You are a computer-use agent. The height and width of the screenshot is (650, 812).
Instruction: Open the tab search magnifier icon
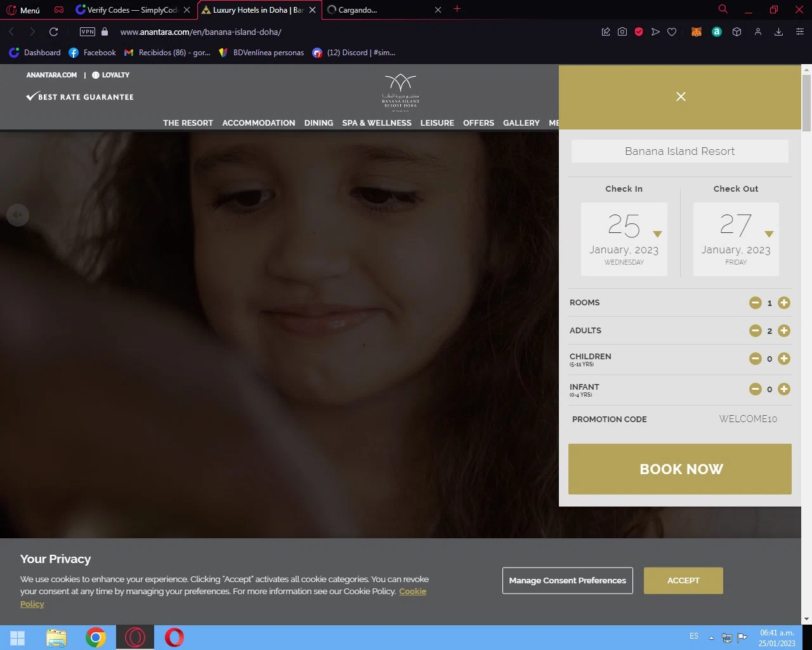click(x=723, y=9)
